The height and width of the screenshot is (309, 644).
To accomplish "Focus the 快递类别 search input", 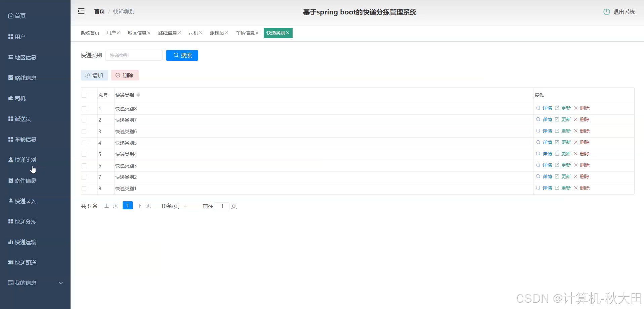I will (134, 55).
